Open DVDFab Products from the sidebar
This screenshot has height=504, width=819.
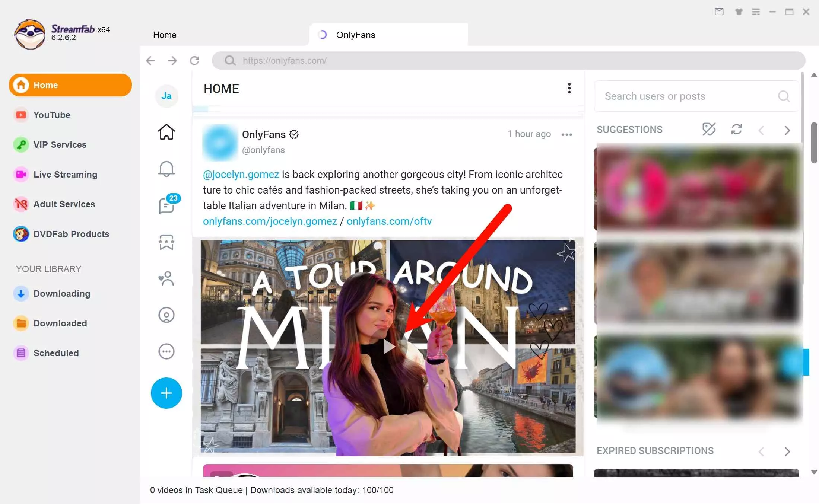(71, 234)
